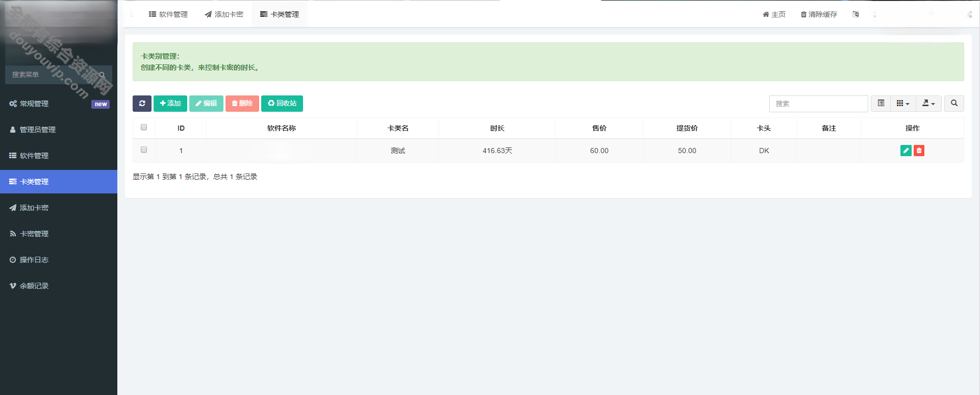The width and height of the screenshot is (980, 395).
Task: Click the 时长 column header
Action: pos(497,128)
